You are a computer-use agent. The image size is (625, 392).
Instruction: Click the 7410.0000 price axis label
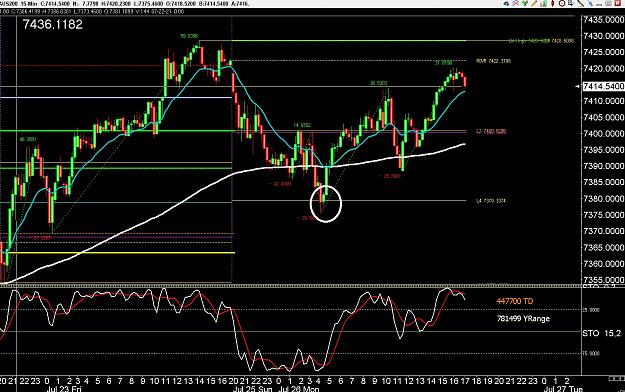tap(603, 101)
